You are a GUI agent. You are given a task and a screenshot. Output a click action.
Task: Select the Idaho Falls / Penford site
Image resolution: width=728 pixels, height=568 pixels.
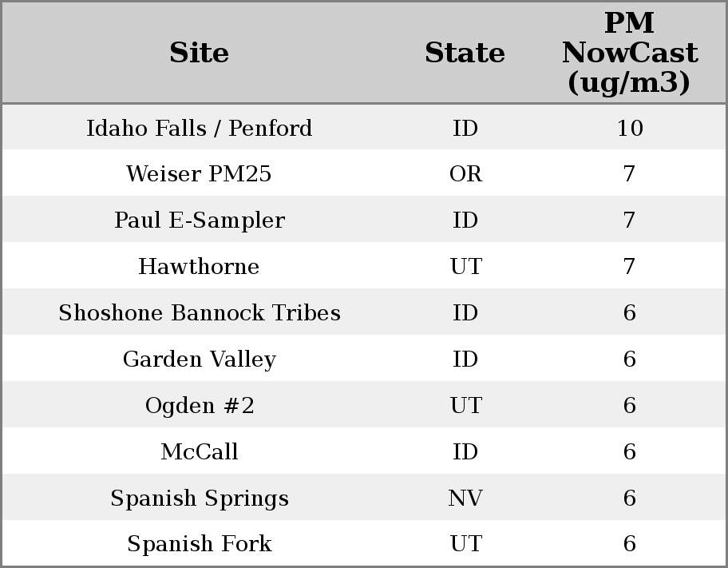(199, 128)
